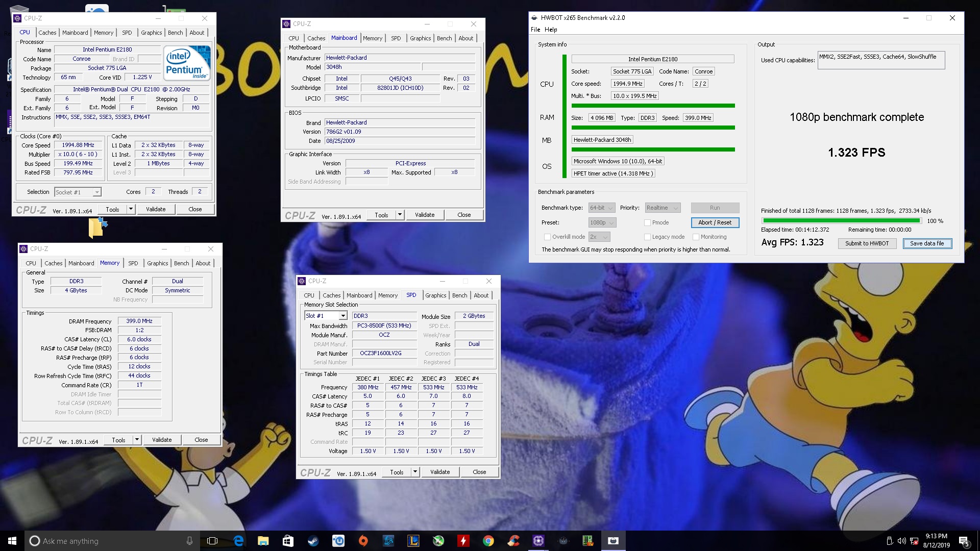The height and width of the screenshot is (551, 980).
Task: Click the greyed Run button
Action: [x=715, y=208]
